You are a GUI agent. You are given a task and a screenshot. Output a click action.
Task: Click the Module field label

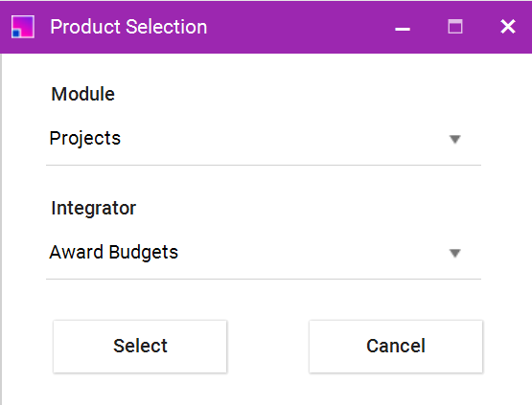pos(83,94)
